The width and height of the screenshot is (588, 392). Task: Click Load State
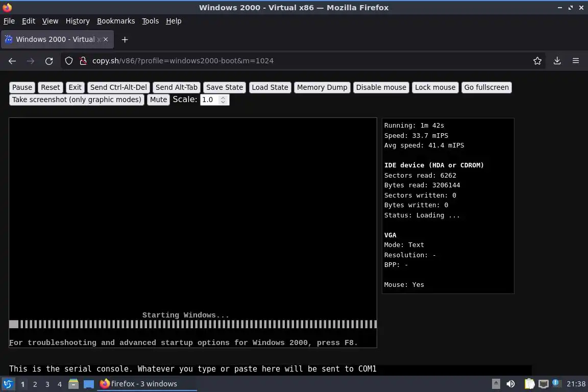pyautogui.click(x=270, y=87)
